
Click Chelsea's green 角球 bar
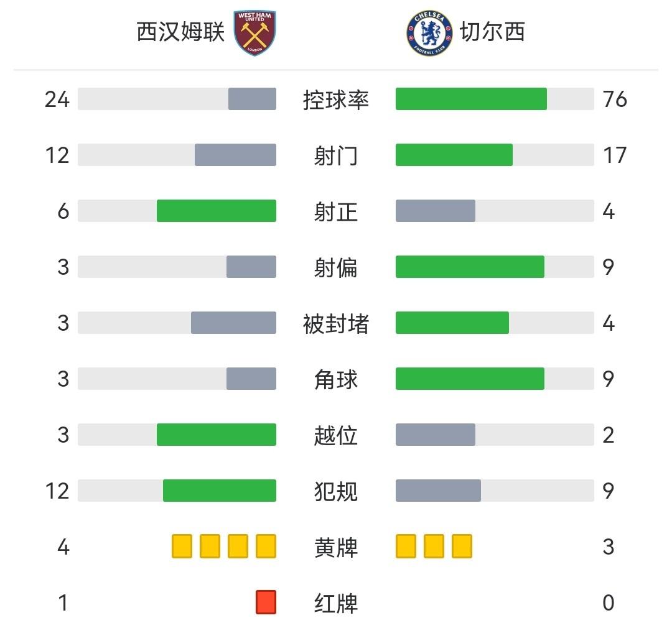pos(470,379)
